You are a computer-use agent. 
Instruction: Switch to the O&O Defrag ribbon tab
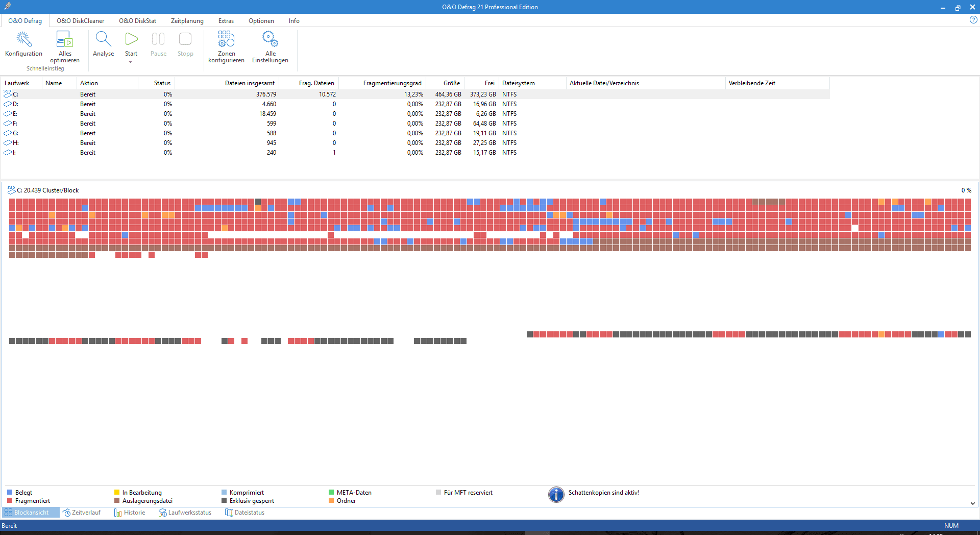pos(25,21)
